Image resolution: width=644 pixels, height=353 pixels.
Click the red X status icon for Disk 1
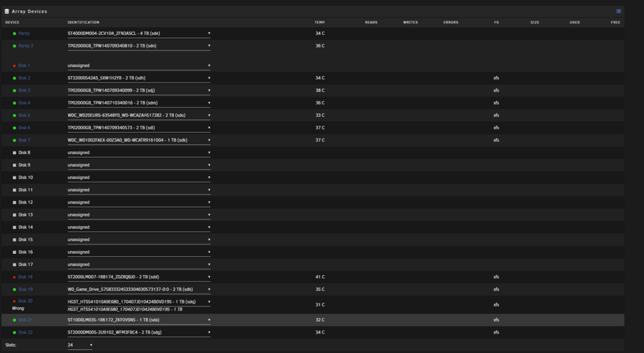point(14,66)
